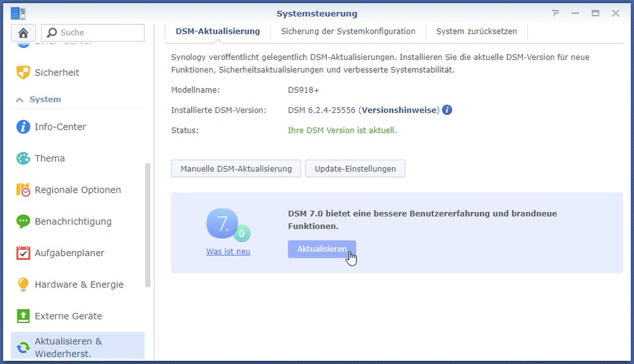Click the status text Ihre DSM Version ist aktuell
The image size is (634, 364).
(x=343, y=130)
